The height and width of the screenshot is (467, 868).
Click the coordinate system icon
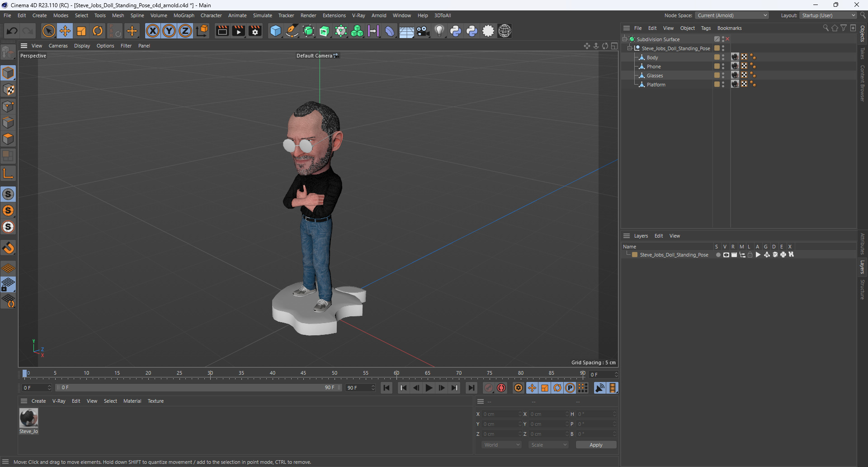click(203, 31)
